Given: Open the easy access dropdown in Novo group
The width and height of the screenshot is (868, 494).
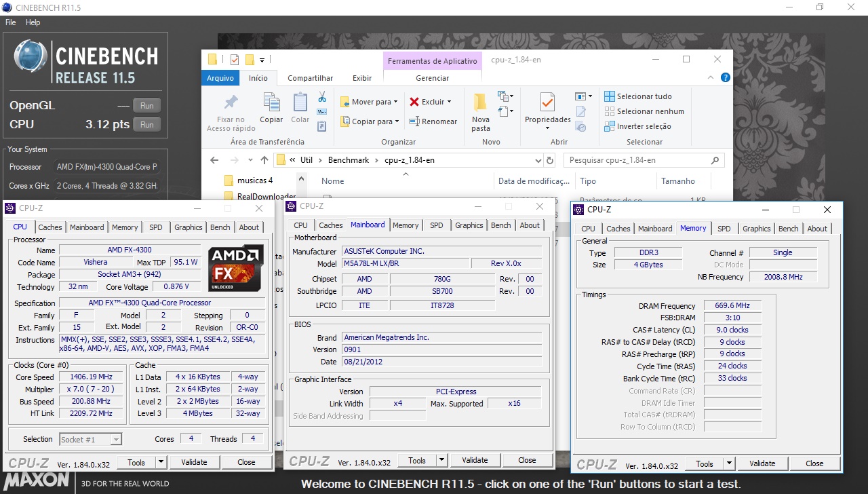Looking at the screenshot, I should (x=506, y=111).
